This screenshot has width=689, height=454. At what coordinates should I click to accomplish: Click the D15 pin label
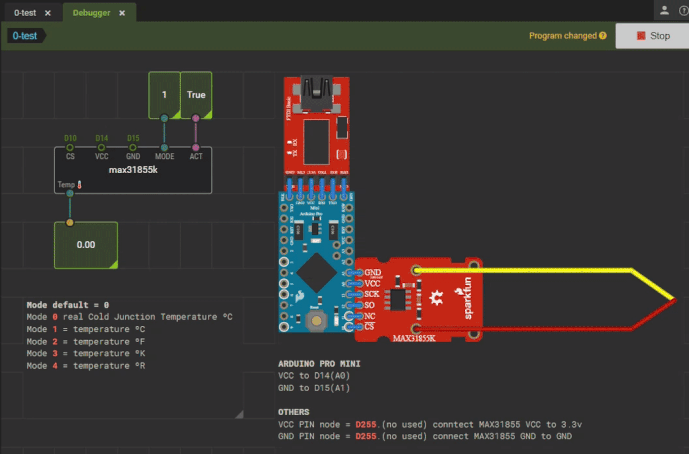(x=133, y=138)
